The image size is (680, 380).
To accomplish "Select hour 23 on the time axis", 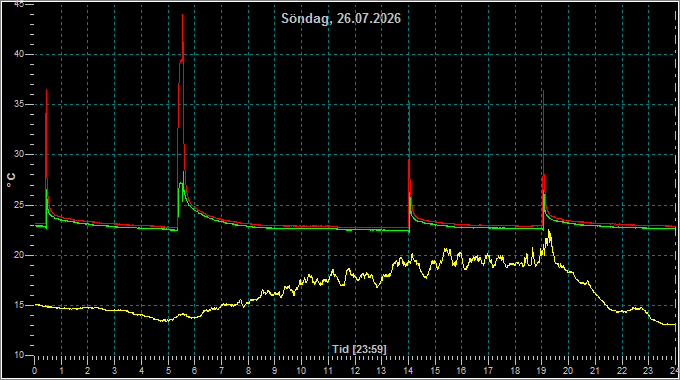I will click(648, 371).
